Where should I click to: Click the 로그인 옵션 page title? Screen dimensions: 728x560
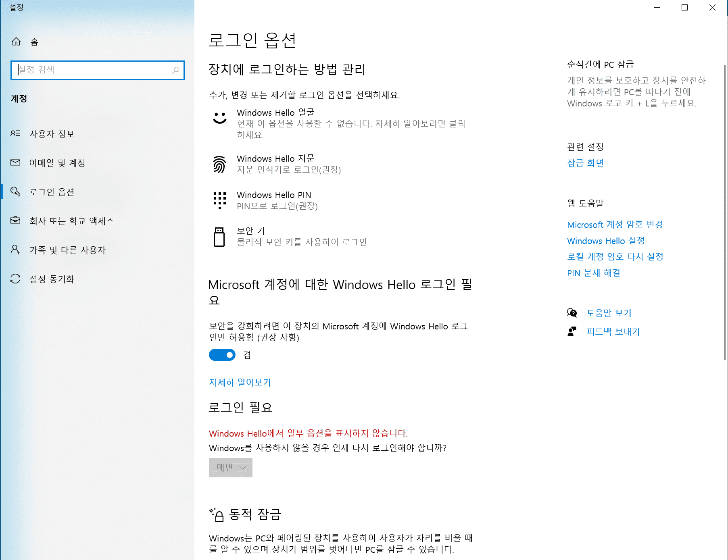tap(252, 40)
